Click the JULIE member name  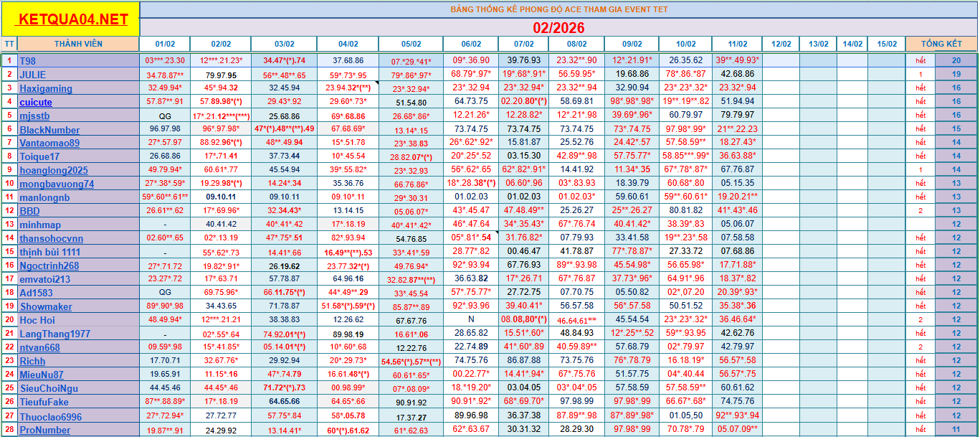[x=33, y=75]
